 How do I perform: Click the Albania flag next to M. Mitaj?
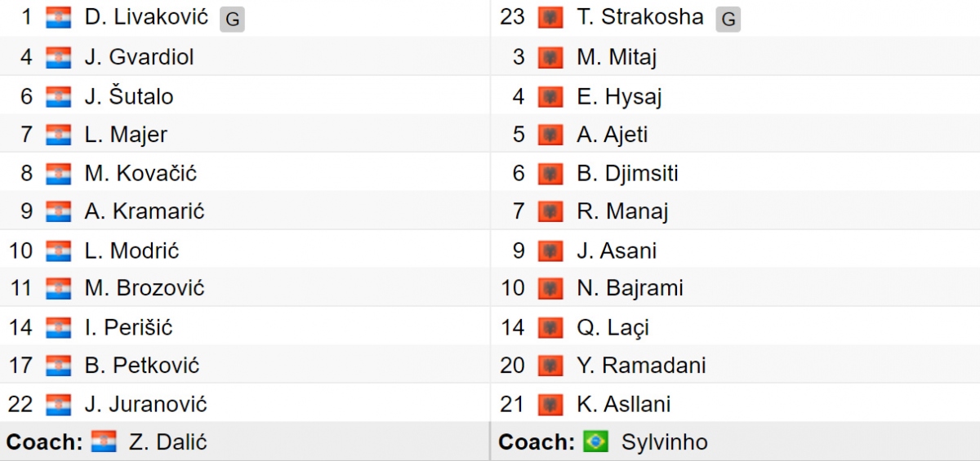coord(550,58)
